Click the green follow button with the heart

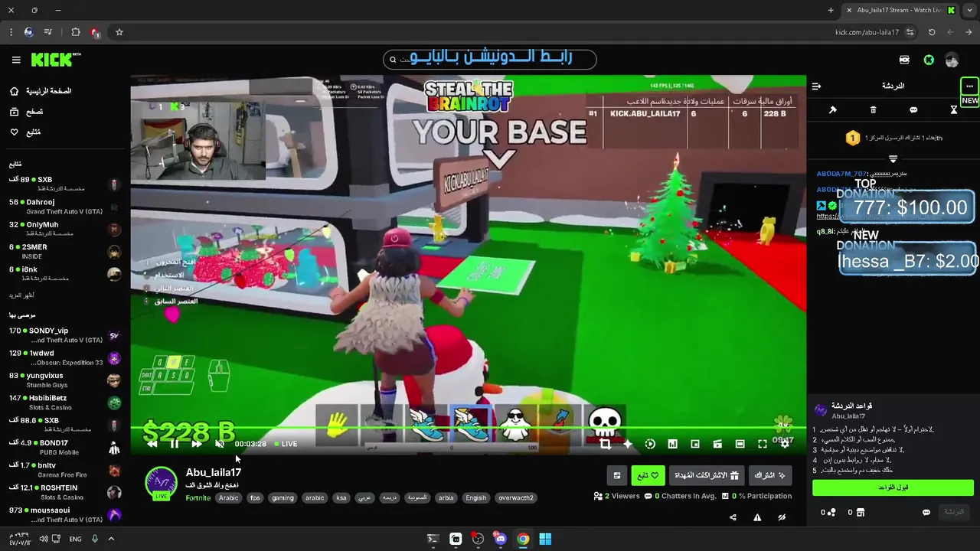coord(648,475)
